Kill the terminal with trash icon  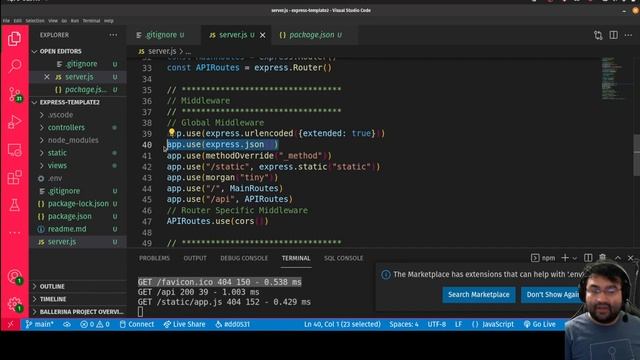pyautogui.click(x=602, y=257)
